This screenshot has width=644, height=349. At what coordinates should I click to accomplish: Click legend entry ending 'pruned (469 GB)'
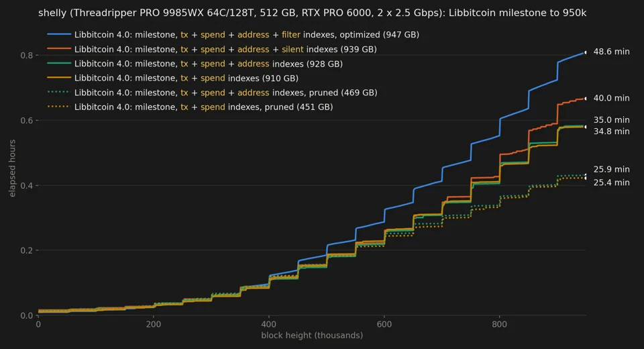(x=225, y=93)
